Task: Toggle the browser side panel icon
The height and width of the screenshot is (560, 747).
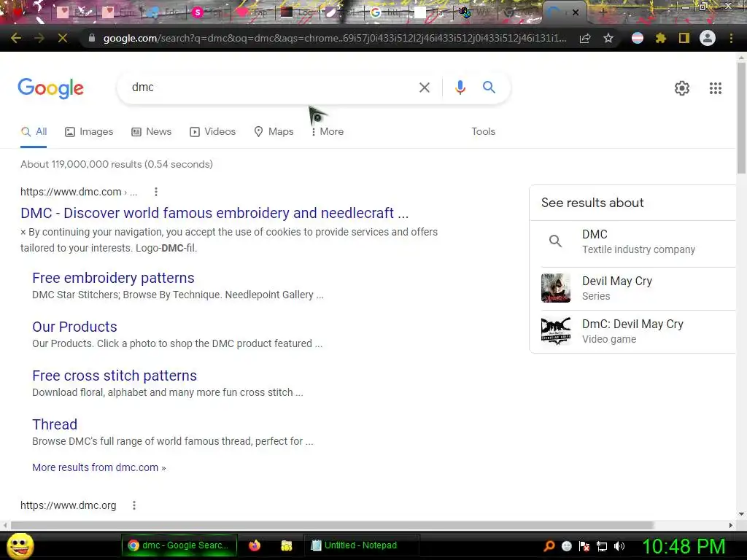Action: click(684, 38)
